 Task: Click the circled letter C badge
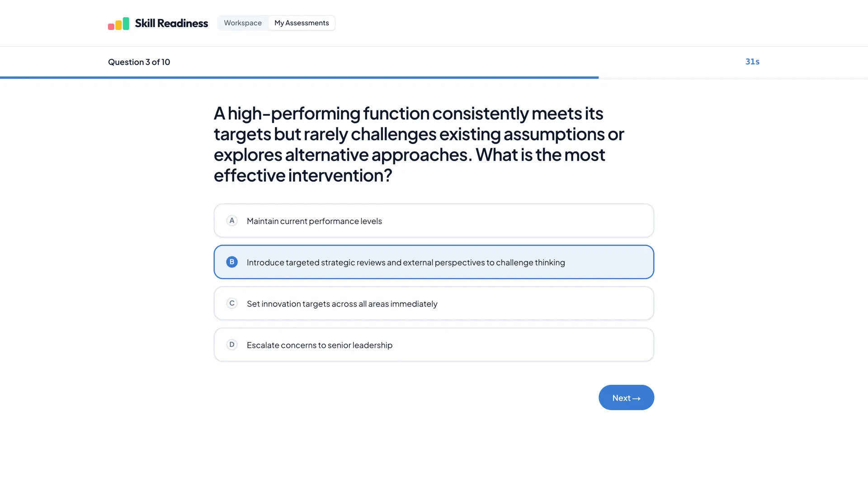click(232, 303)
